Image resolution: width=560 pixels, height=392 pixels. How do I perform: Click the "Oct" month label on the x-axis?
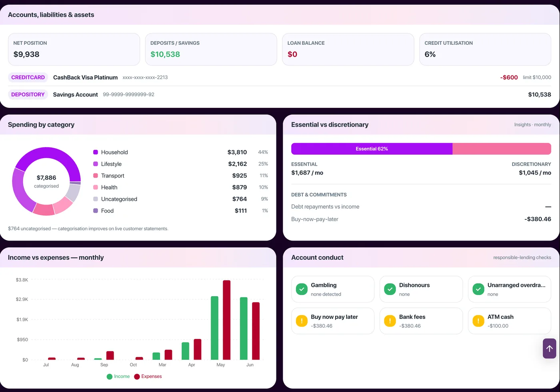tap(133, 365)
